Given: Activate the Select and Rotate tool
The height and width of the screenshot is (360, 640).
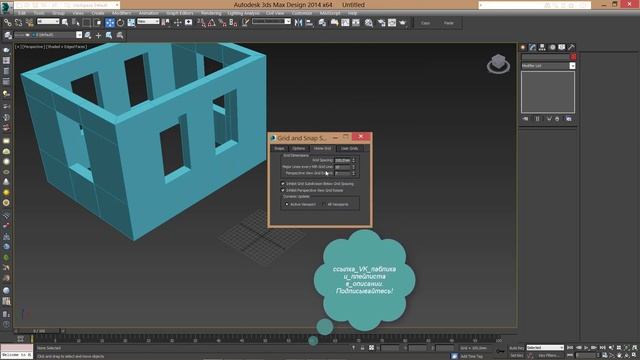Looking at the screenshot, I should click(120, 23).
